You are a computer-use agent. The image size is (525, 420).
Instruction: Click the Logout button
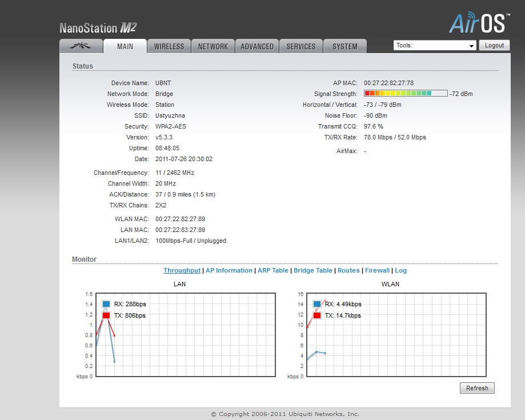(x=494, y=45)
